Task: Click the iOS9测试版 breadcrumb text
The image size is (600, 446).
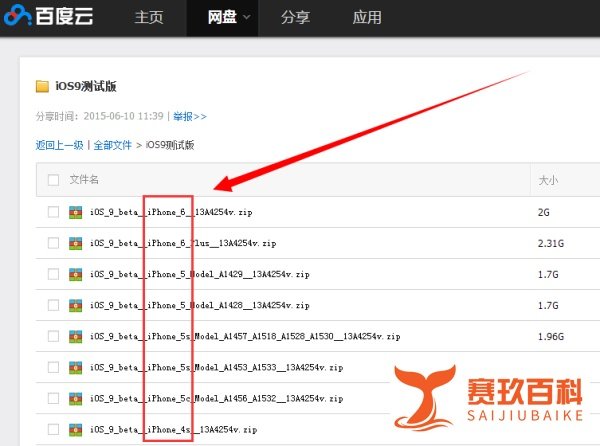Action: [170, 145]
